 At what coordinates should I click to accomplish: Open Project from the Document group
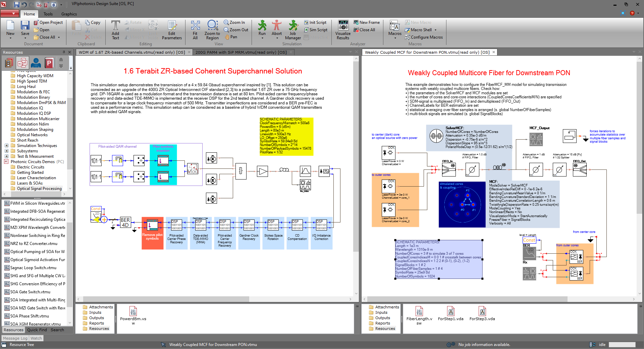pyautogui.click(x=48, y=22)
